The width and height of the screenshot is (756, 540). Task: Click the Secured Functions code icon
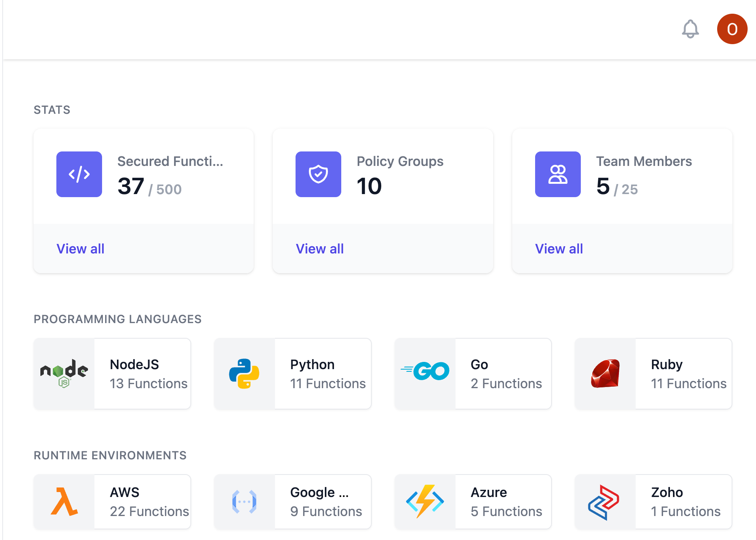pyautogui.click(x=79, y=174)
